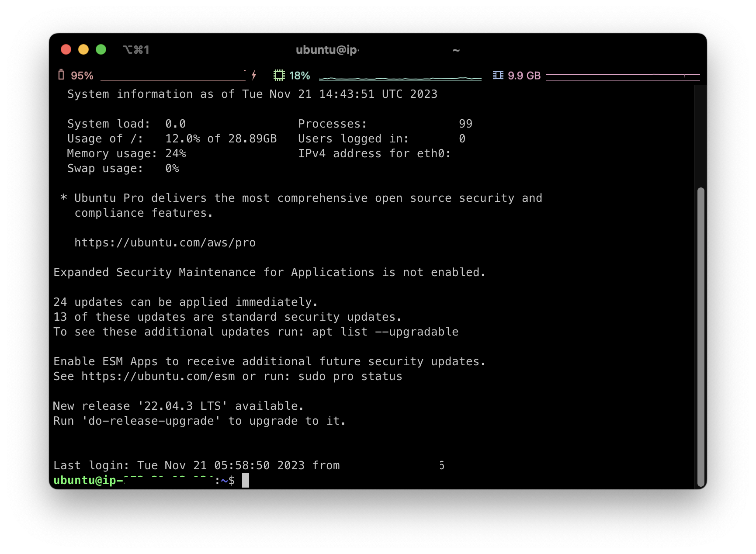Click the terminal cursor block at prompt
Viewport: 756px width, 554px height.
[x=246, y=480]
